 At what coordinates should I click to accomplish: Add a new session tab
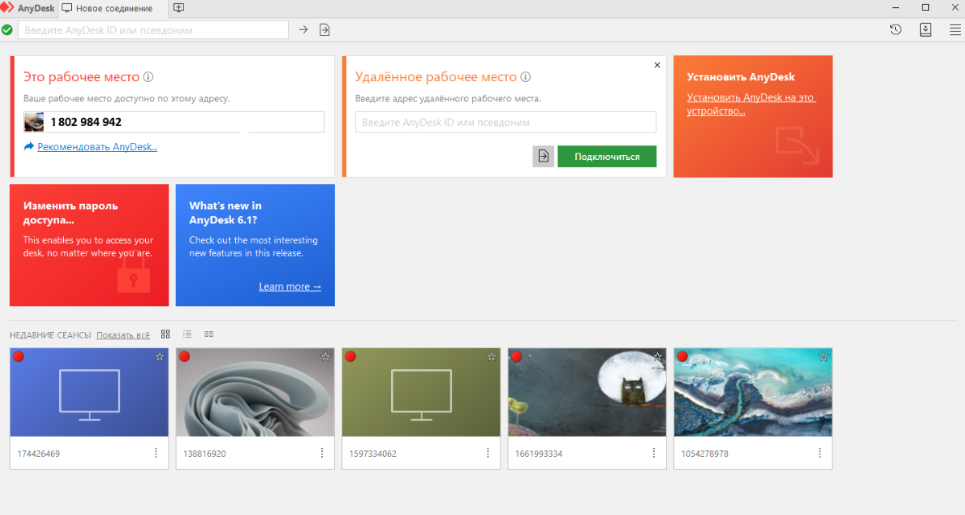click(178, 8)
